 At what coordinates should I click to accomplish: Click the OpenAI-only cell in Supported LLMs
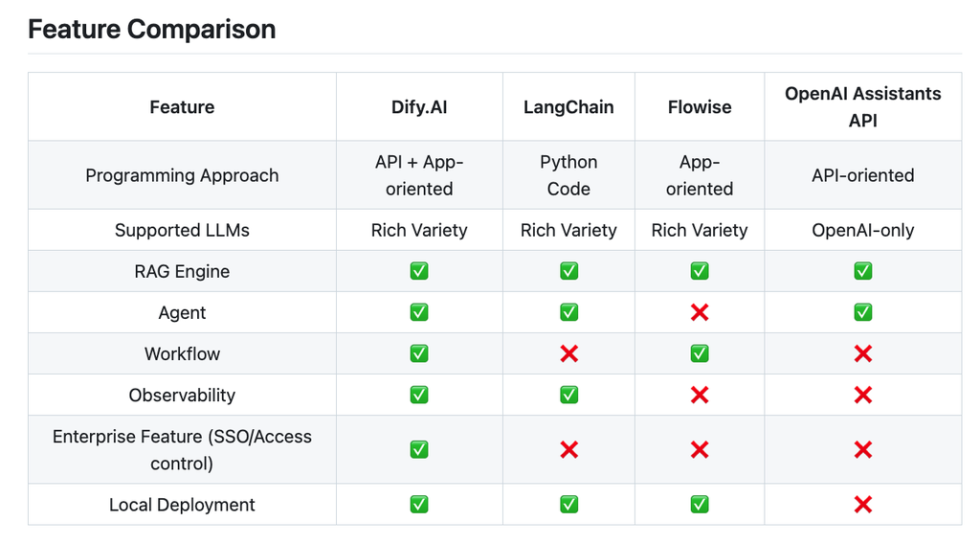(x=862, y=230)
